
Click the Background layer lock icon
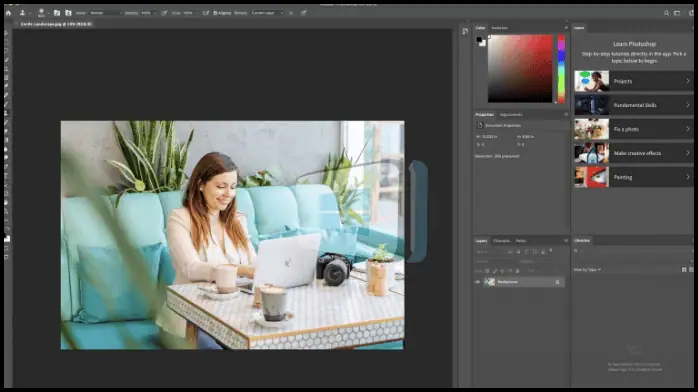pos(557,282)
